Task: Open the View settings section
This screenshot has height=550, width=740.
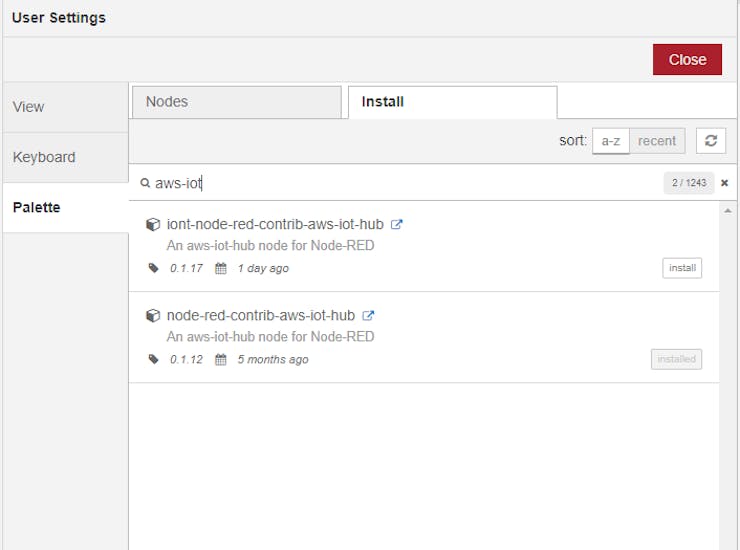Action: pyautogui.click(x=66, y=107)
